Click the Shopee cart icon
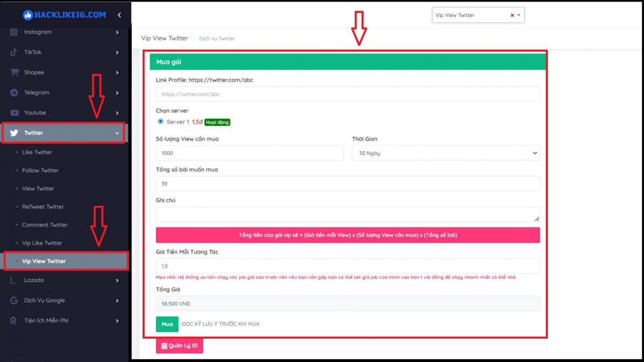 (14, 73)
